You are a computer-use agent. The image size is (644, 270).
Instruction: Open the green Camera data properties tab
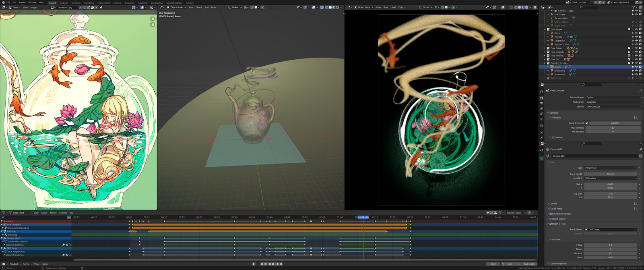[x=541, y=158]
